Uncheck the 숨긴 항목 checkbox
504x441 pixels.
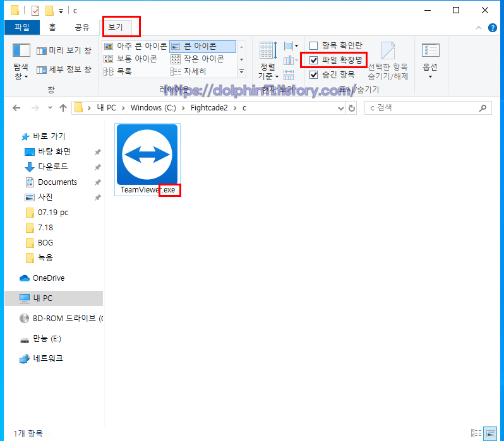pos(314,75)
